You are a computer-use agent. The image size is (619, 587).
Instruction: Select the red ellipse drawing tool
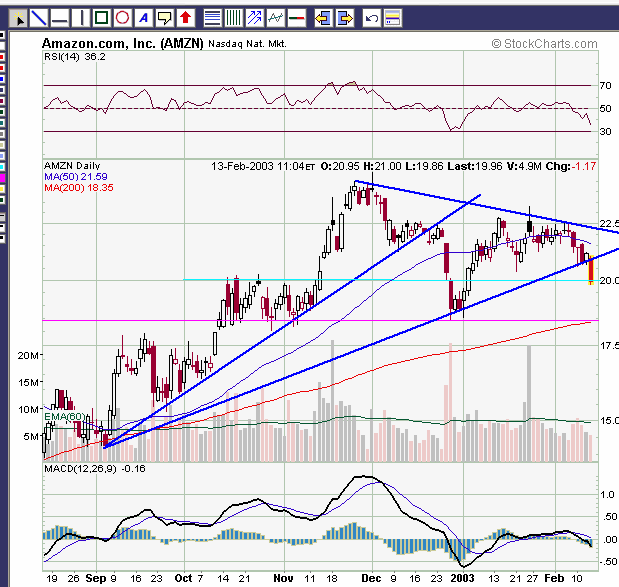pos(122,18)
